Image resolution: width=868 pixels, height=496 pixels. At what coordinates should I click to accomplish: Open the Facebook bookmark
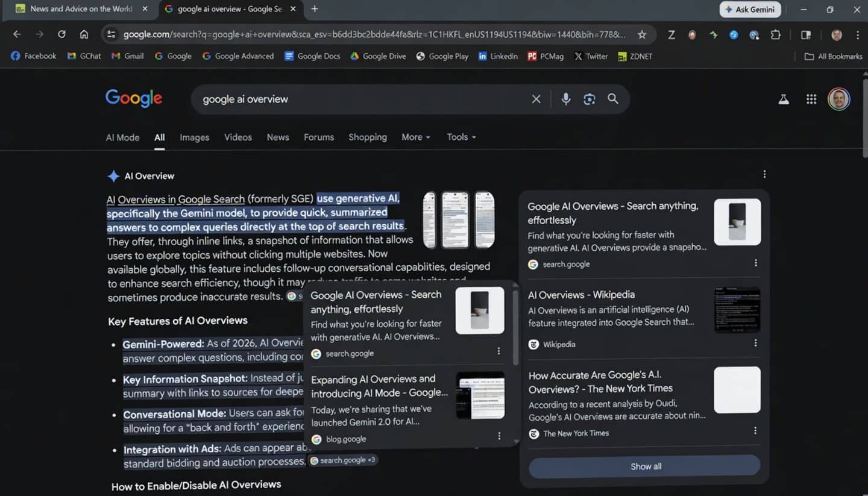point(34,56)
